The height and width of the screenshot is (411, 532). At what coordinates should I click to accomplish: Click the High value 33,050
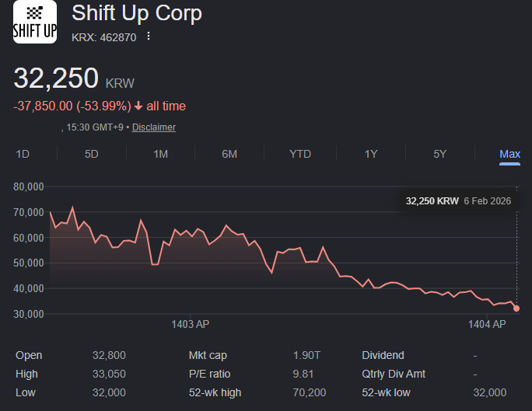109,374
